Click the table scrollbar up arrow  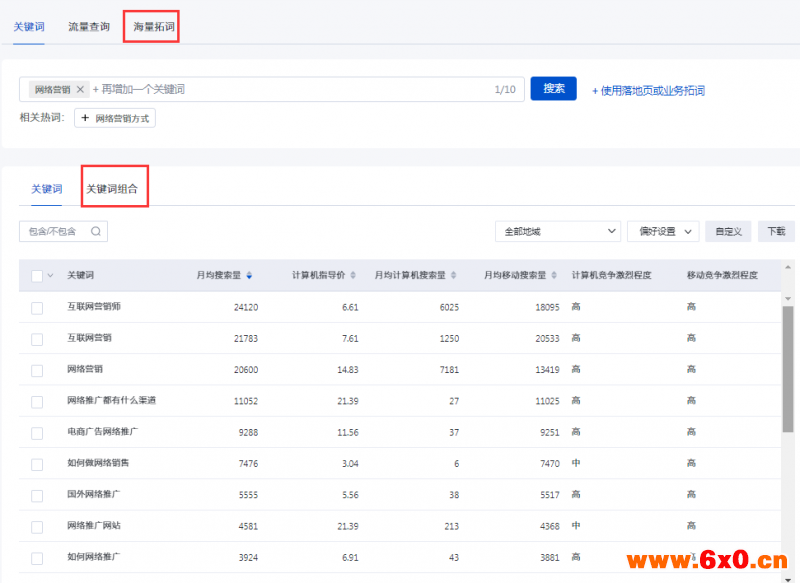point(788,267)
